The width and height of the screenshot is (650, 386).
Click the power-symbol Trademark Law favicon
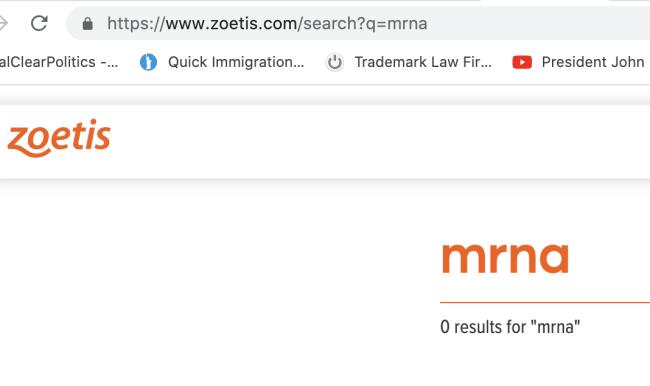(335, 62)
